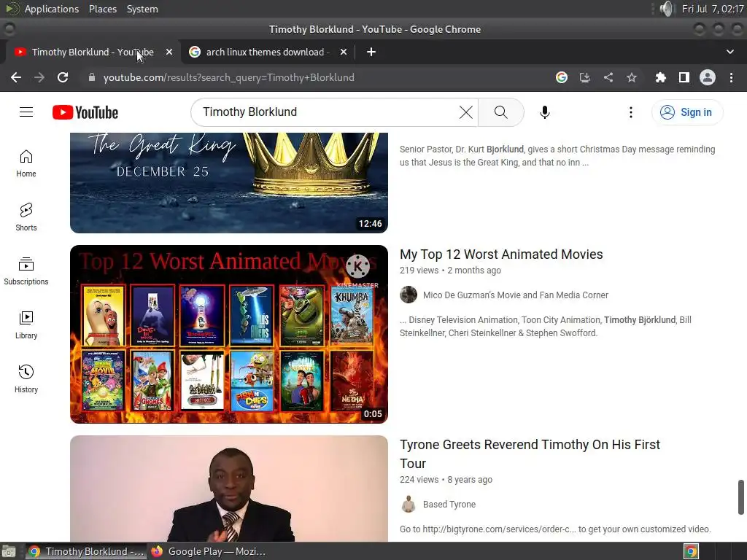View site info lock icon
Screen dimensions: 747x560
(92, 77)
